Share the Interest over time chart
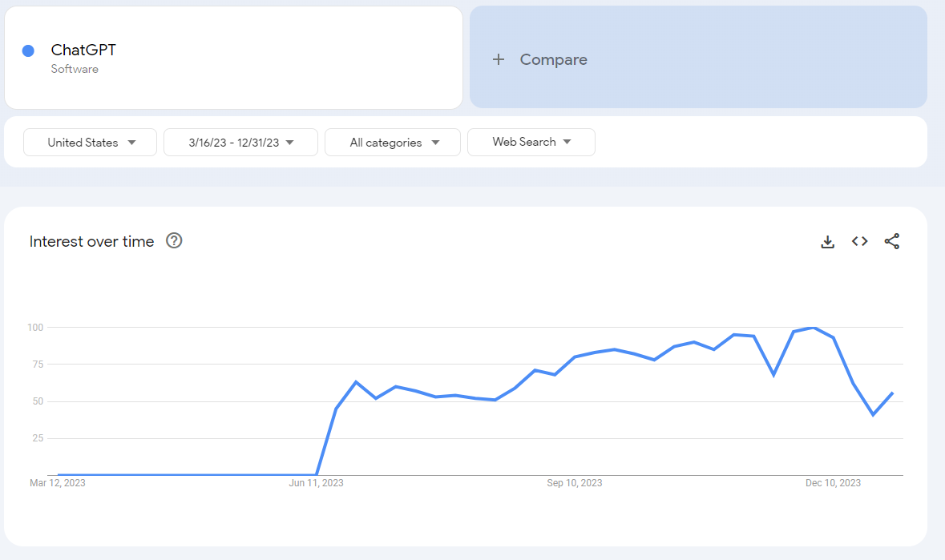945x560 pixels. [892, 241]
